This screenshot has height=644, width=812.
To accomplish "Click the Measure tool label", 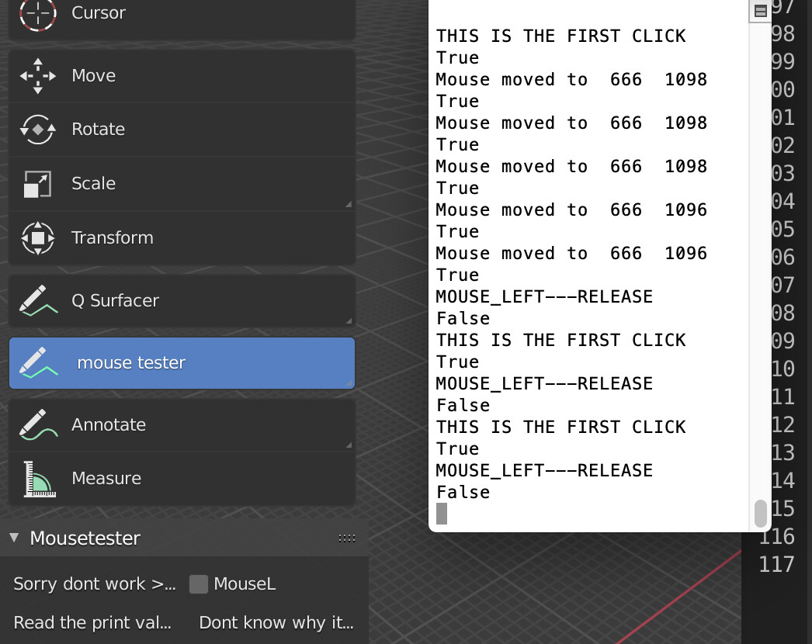I will (x=106, y=478).
